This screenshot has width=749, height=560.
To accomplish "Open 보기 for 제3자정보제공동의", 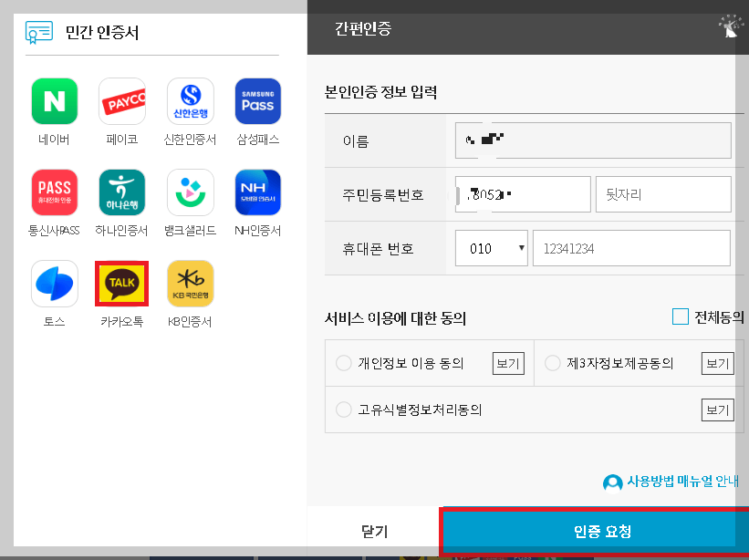I will pos(717,364).
